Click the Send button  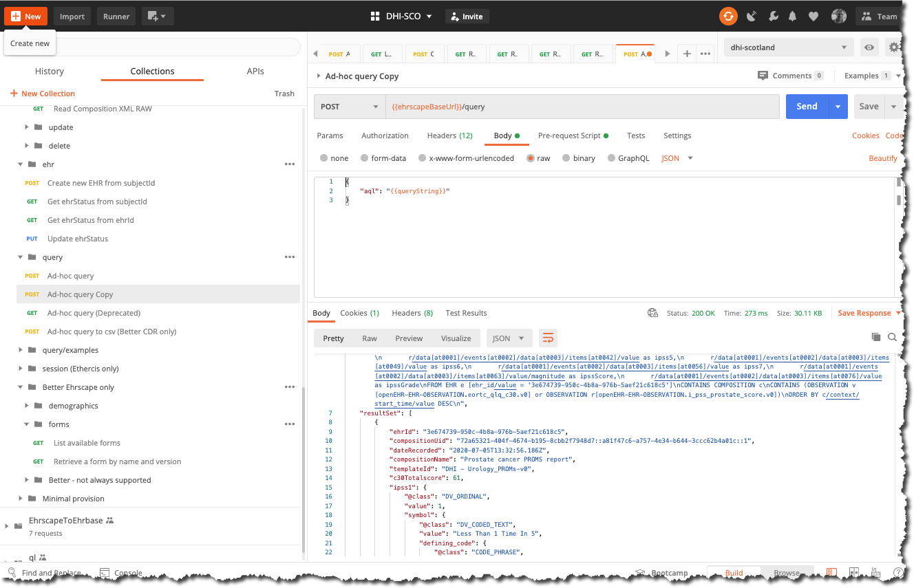pos(807,107)
